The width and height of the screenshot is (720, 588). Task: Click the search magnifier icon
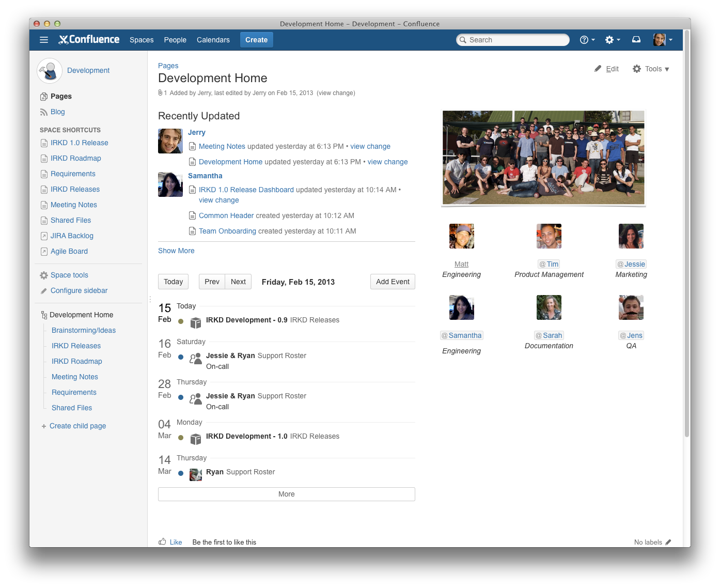tap(464, 40)
